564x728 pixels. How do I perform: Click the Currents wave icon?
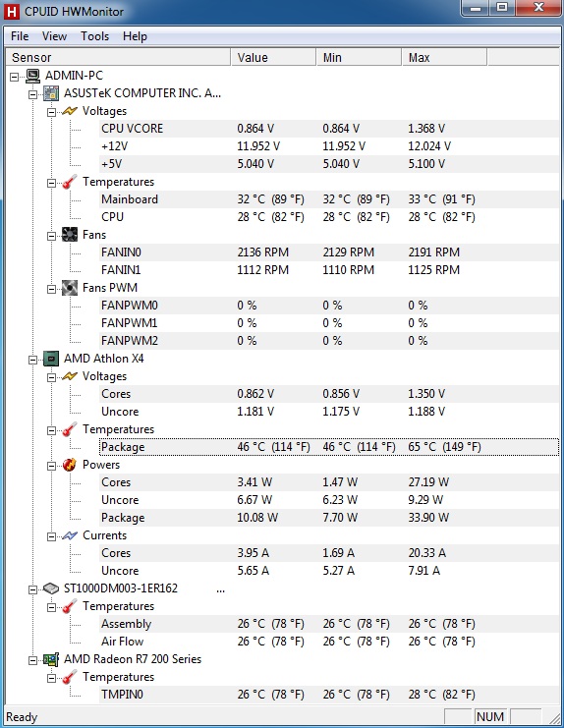(x=70, y=535)
